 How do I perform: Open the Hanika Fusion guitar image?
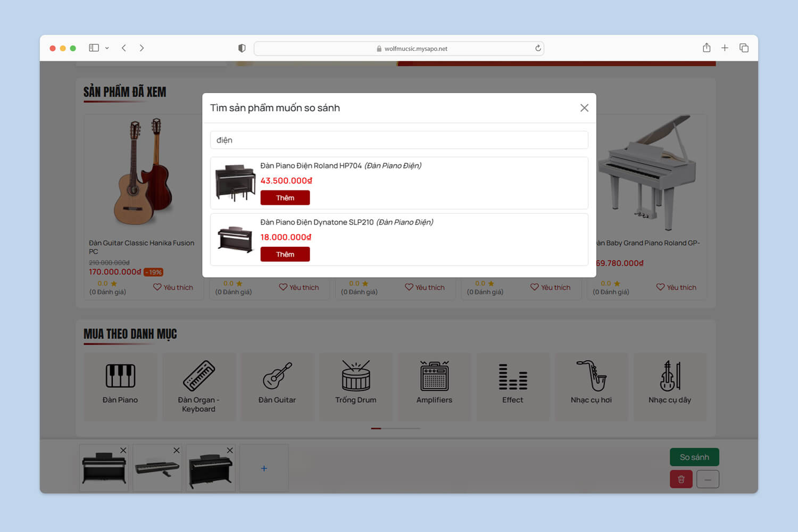click(143, 171)
